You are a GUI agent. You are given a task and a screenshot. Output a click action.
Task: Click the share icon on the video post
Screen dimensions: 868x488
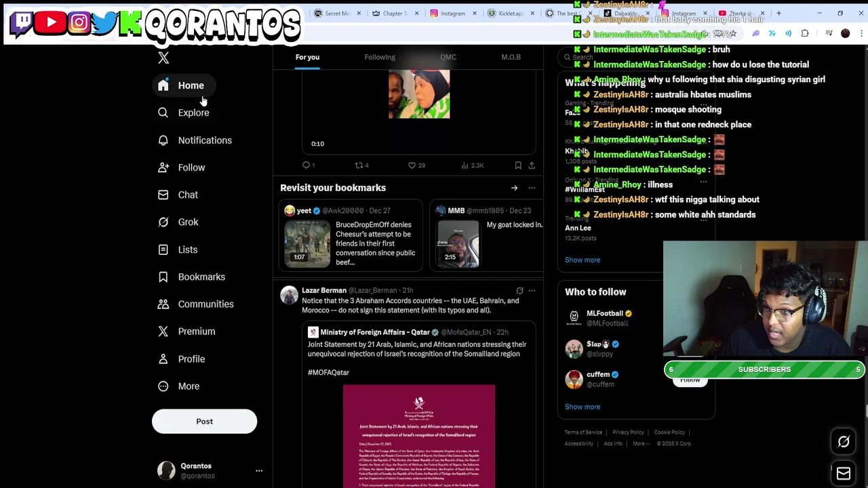click(x=532, y=165)
